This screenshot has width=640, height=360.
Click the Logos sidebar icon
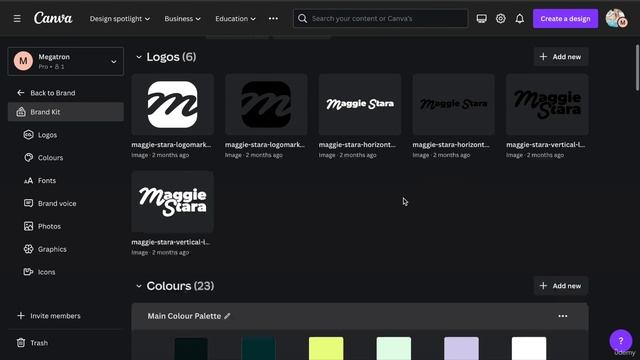pyautogui.click(x=28, y=135)
